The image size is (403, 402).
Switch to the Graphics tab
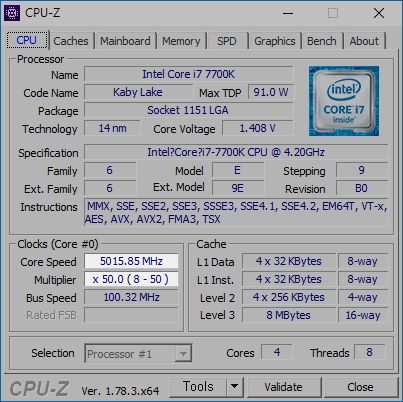275,41
